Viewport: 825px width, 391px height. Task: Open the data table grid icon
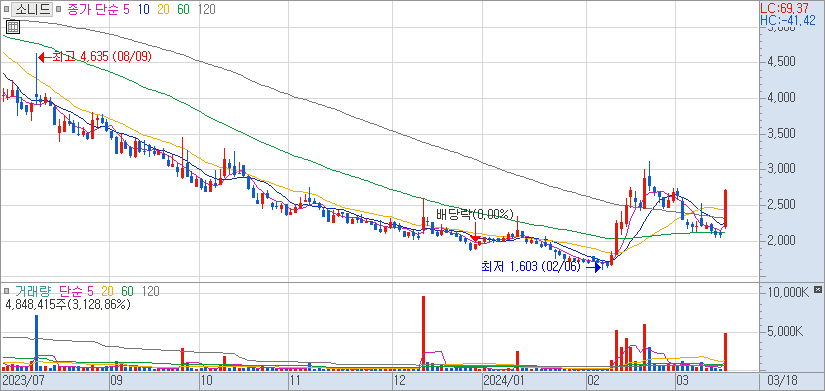click(13, 26)
